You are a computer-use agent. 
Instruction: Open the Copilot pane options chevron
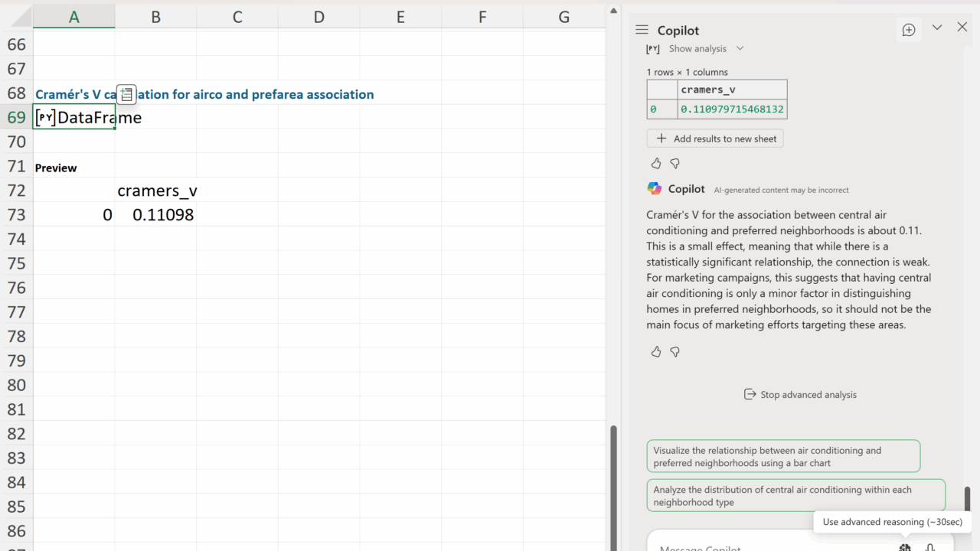(x=936, y=28)
